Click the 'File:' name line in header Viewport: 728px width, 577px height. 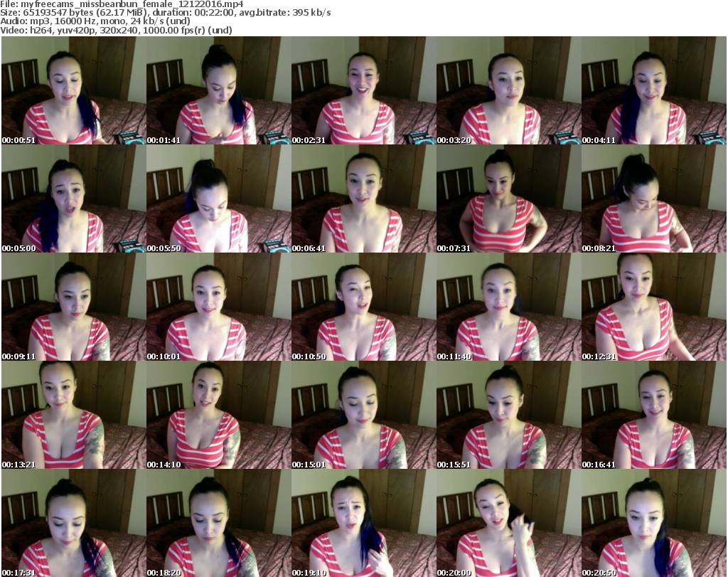coord(122,4)
